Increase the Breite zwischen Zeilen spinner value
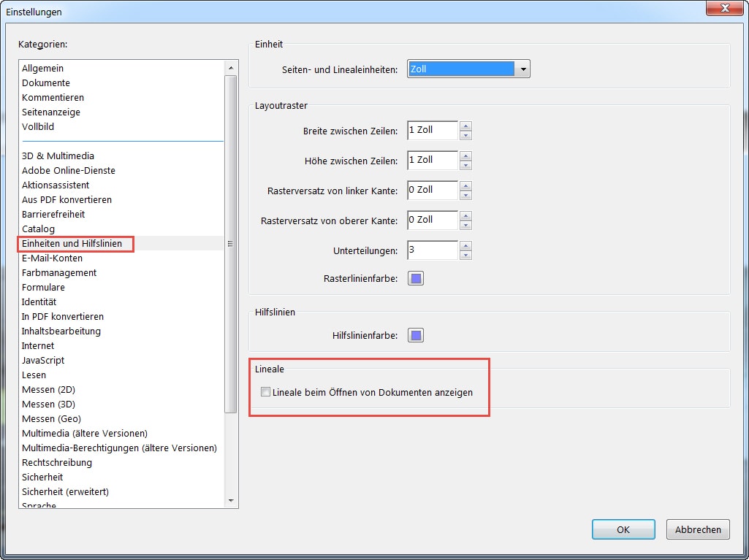749x560 pixels. 466,126
